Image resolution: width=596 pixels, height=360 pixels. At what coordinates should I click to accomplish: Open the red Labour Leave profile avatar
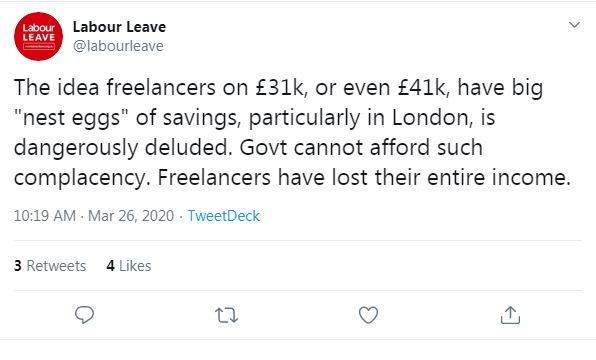tap(38, 36)
